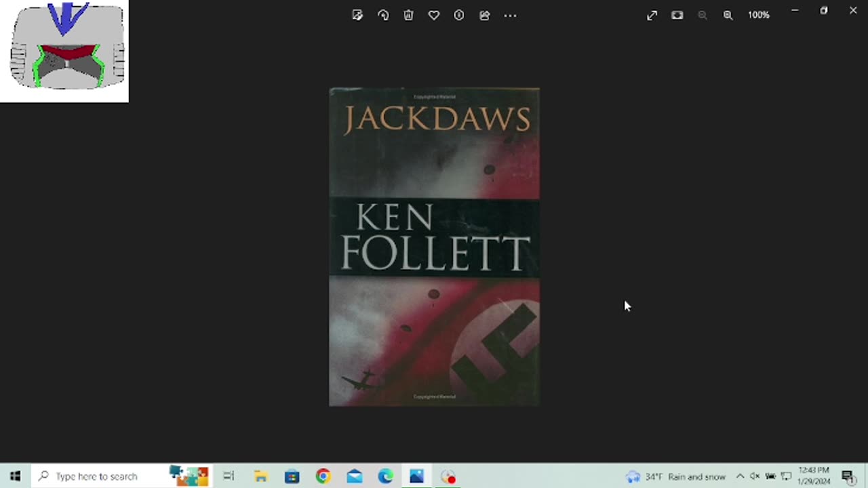Open the puzzle search highlights icon
The image size is (868, 488).
(x=189, y=476)
